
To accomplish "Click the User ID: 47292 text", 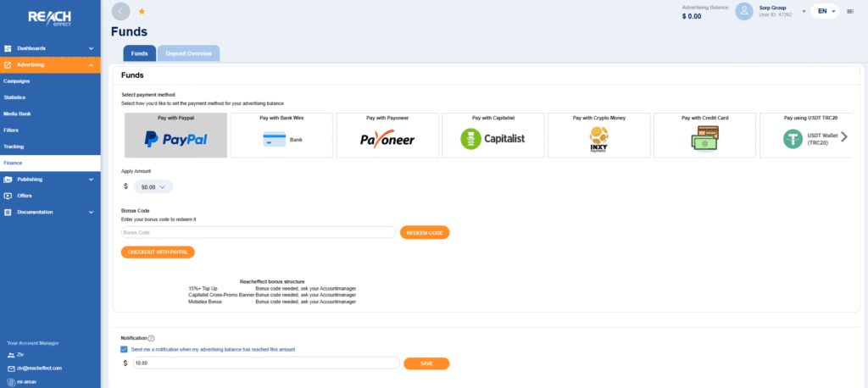I will point(775,15).
